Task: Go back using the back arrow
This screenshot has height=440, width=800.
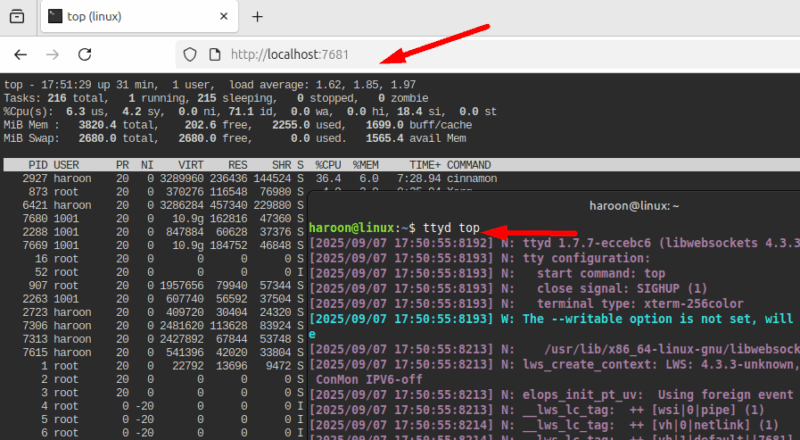Action: (x=20, y=55)
